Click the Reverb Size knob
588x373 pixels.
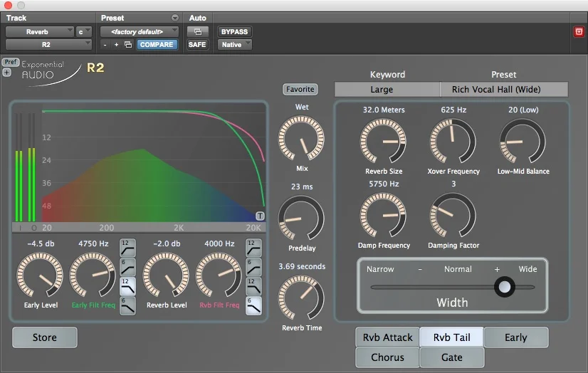383,142
